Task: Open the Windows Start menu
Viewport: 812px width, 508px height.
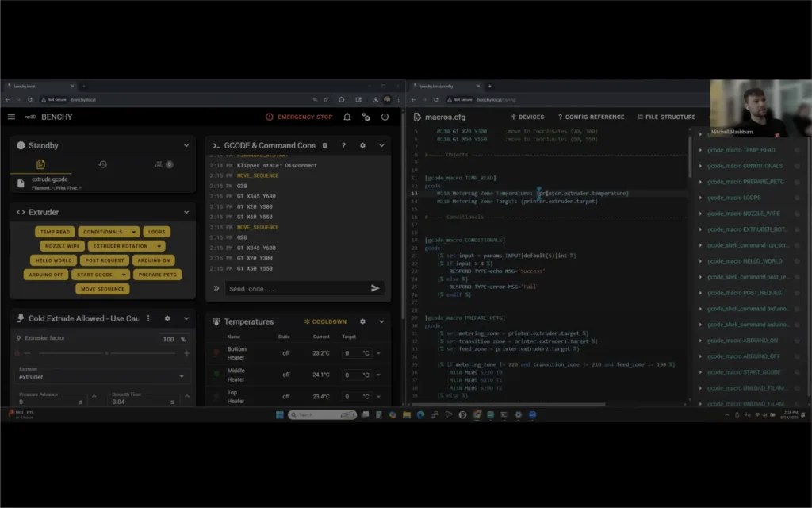Action: [279, 414]
